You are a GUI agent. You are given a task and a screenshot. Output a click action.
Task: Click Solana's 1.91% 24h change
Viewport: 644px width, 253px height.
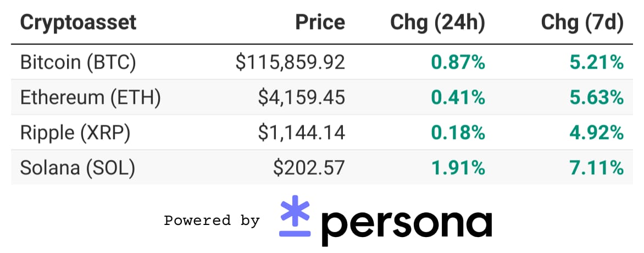(x=458, y=168)
